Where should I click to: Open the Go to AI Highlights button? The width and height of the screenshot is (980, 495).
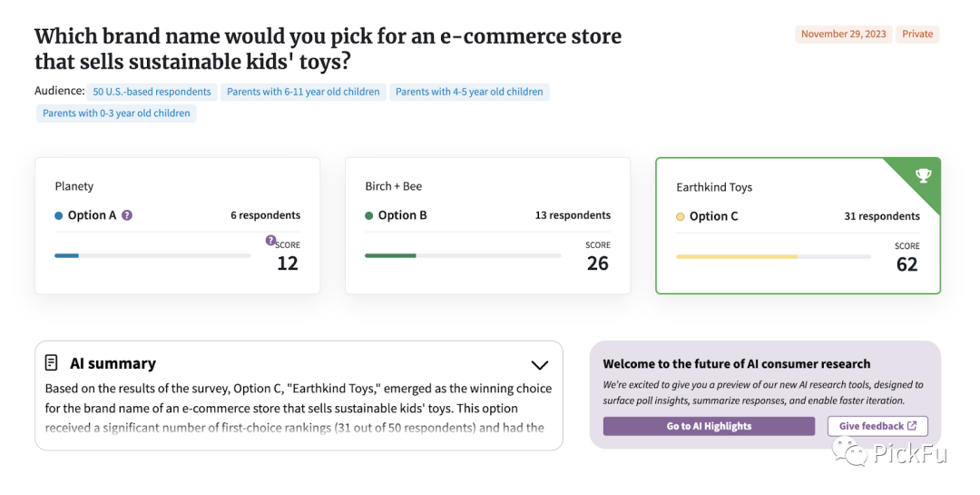coord(709,426)
